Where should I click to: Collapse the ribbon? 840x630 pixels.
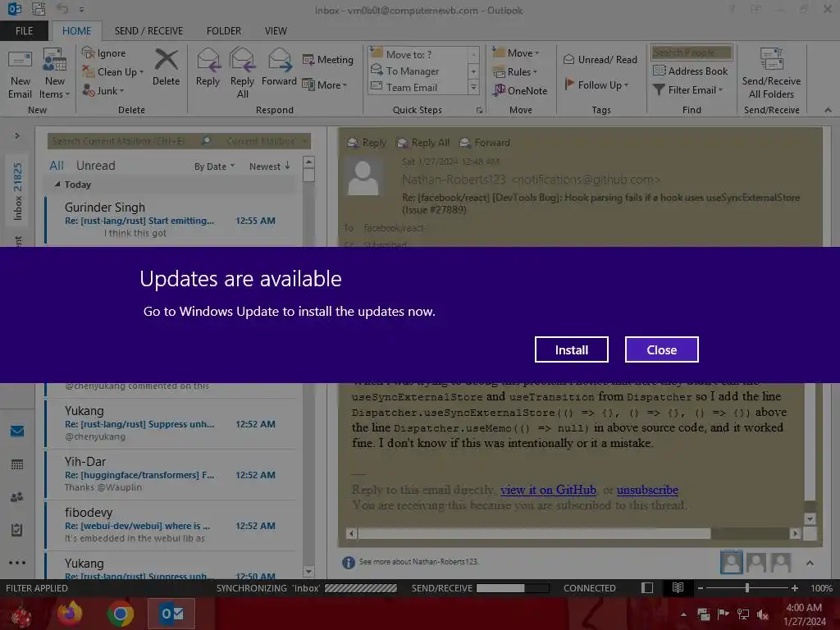[828, 110]
